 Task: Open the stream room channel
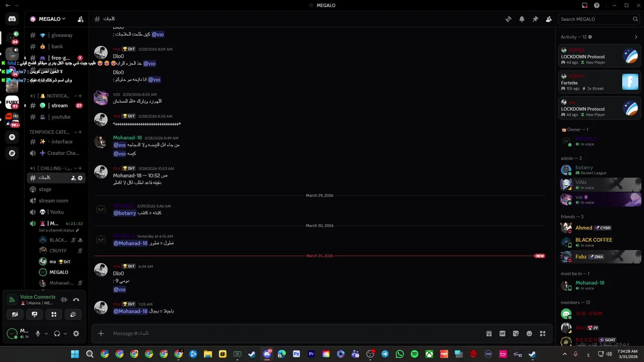[55, 201]
